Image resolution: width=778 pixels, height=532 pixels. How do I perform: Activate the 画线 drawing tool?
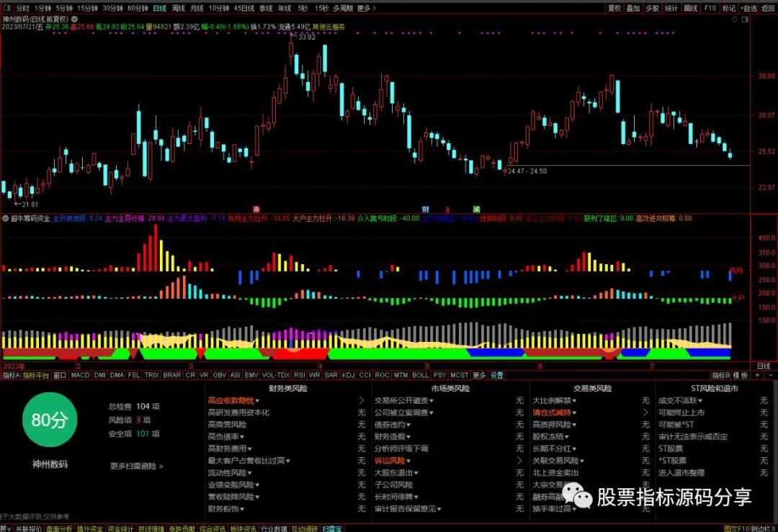tap(691, 8)
